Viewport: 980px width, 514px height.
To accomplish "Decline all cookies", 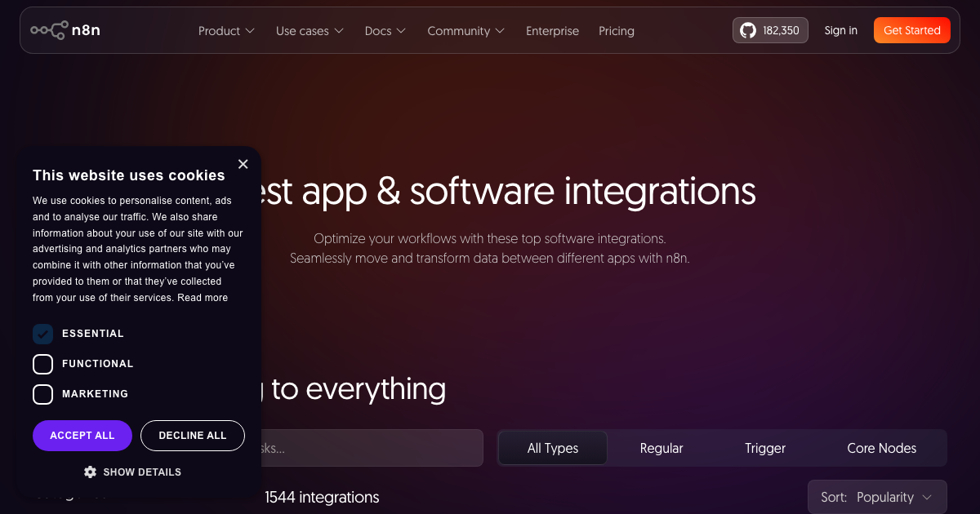I will tap(193, 436).
